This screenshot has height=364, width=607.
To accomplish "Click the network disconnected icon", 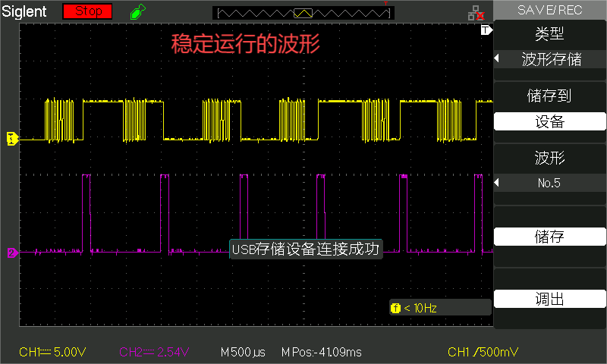I will (476, 13).
